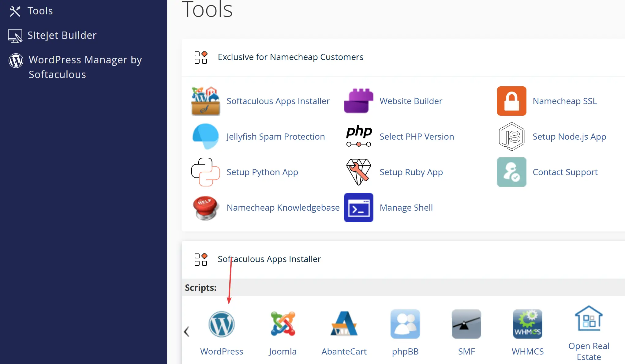Click the Scripts: heading bar
The width and height of the screenshot is (625, 364).
403,288
